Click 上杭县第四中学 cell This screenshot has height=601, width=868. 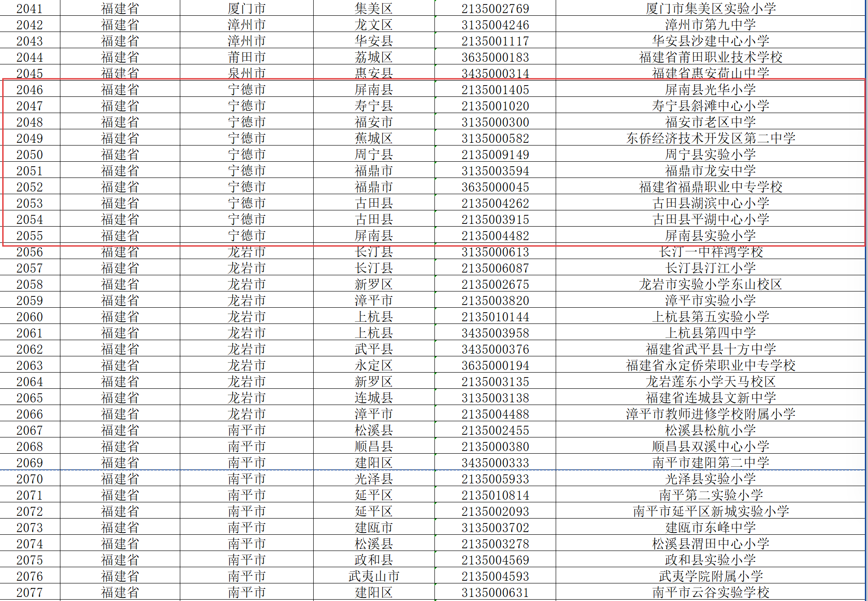(710, 333)
